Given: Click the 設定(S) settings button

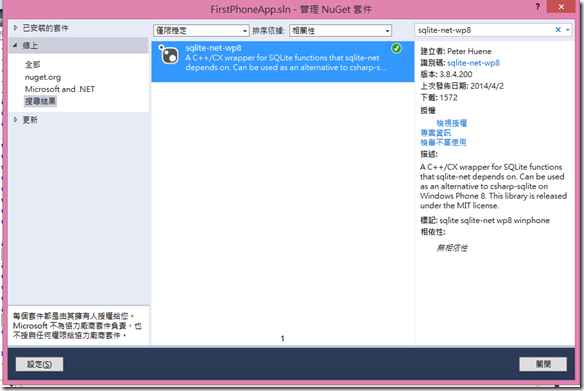Looking at the screenshot, I should point(39,364).
